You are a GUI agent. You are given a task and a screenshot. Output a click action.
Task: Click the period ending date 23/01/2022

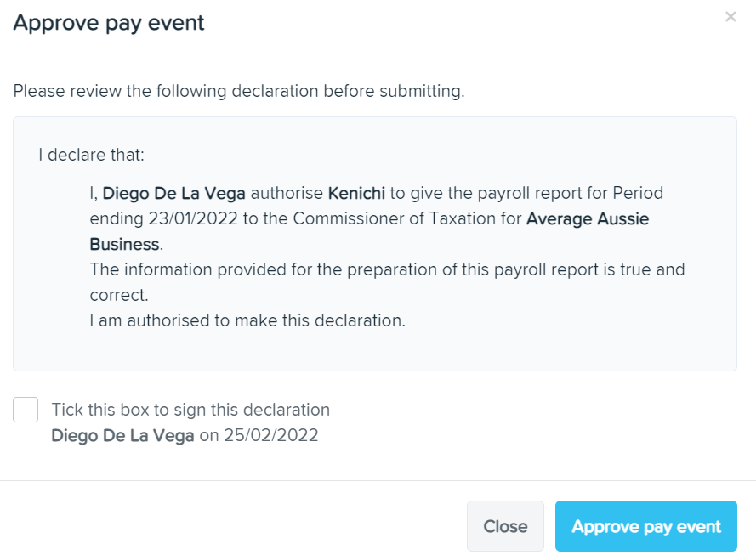point(193,218)
